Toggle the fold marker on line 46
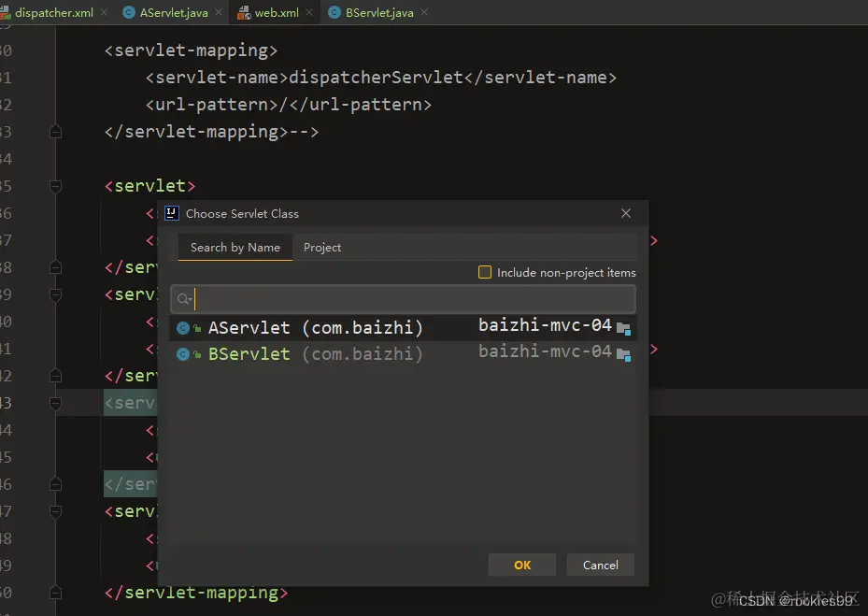The height and width of the screenshot is (616, 868). tap(55, 485)
